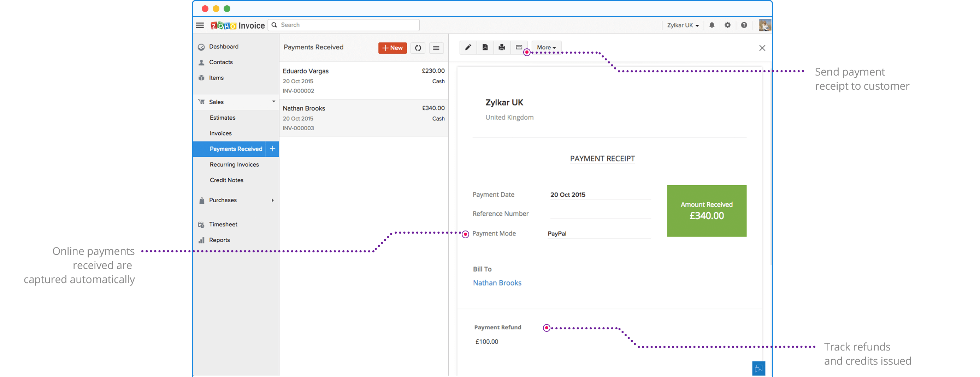Image resolution: width=980 pixels, height=377 pixels.
Task: Select Eduardo Vargas payment entry
Action: [x=363, y=80]
